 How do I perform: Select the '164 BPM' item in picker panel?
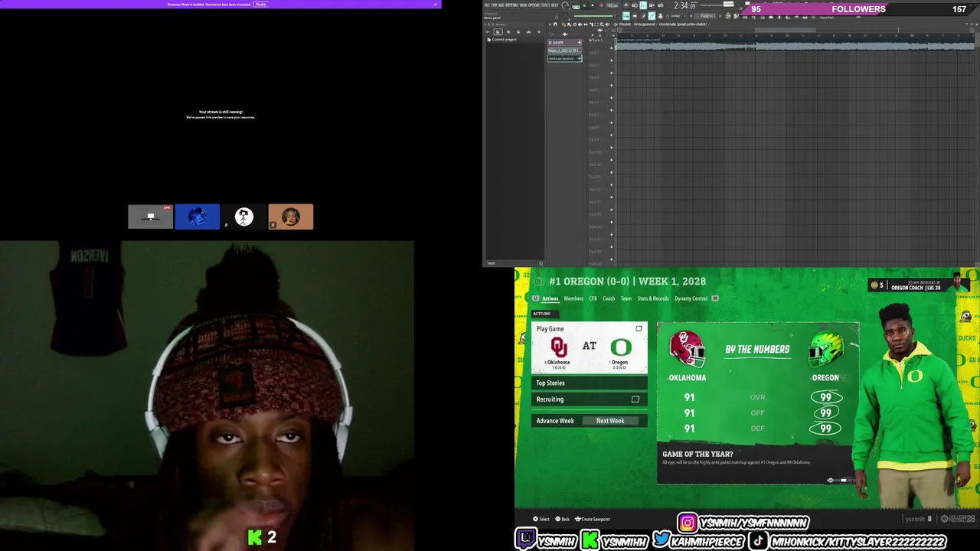pyautogui.click(x=565, y=43)
